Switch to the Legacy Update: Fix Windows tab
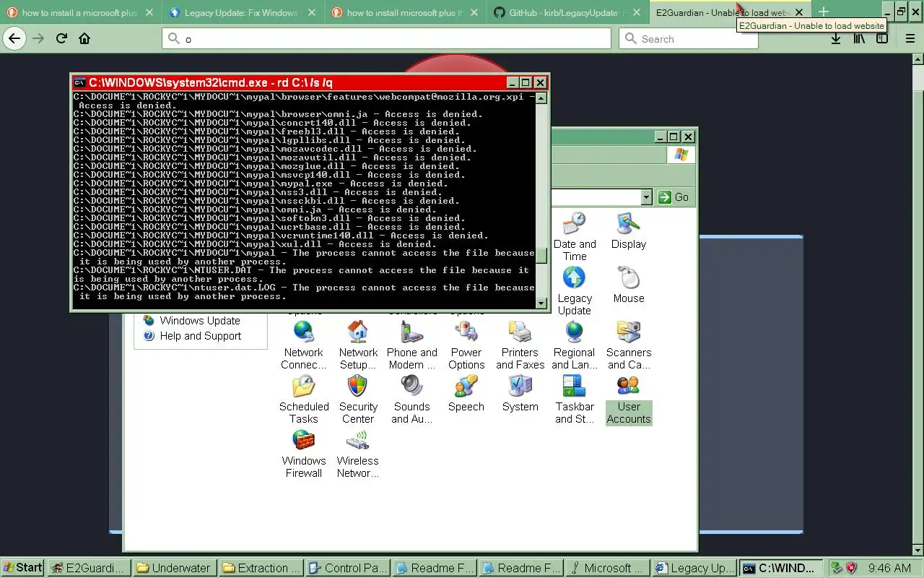The image size is (924, 578). tap(243, 12)
